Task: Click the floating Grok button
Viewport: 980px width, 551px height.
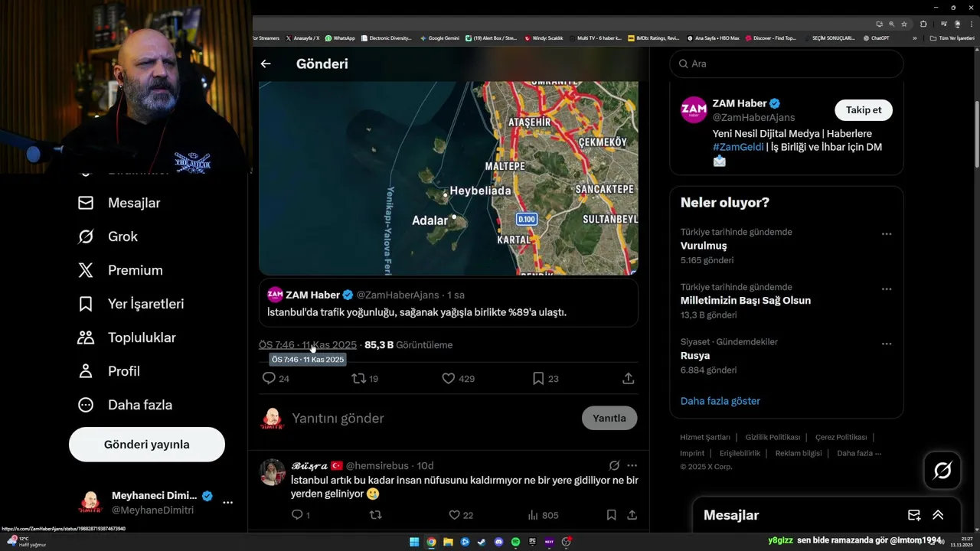Action: 942,471
